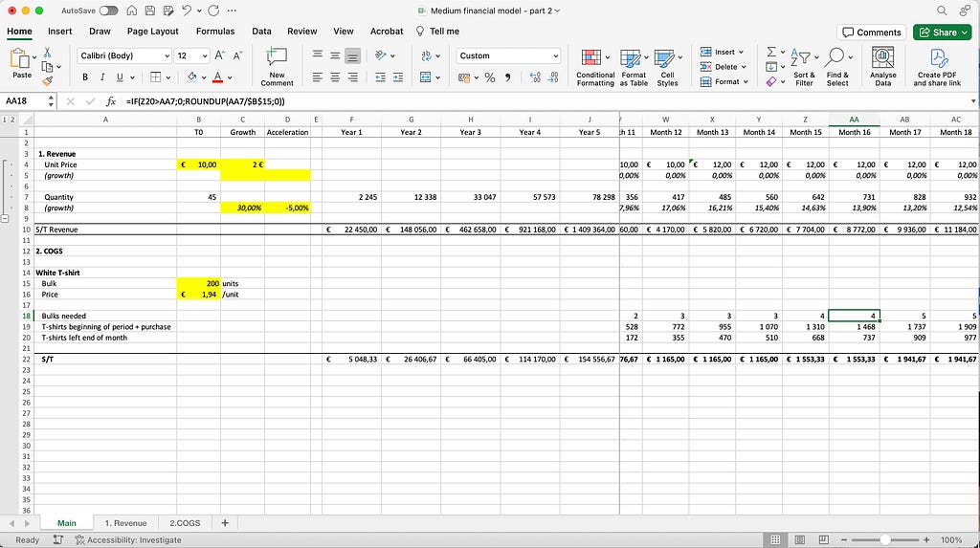Screen dimensions: 980x548
Task: Click the Percent Style icon
Action: [x=490, y=77]
